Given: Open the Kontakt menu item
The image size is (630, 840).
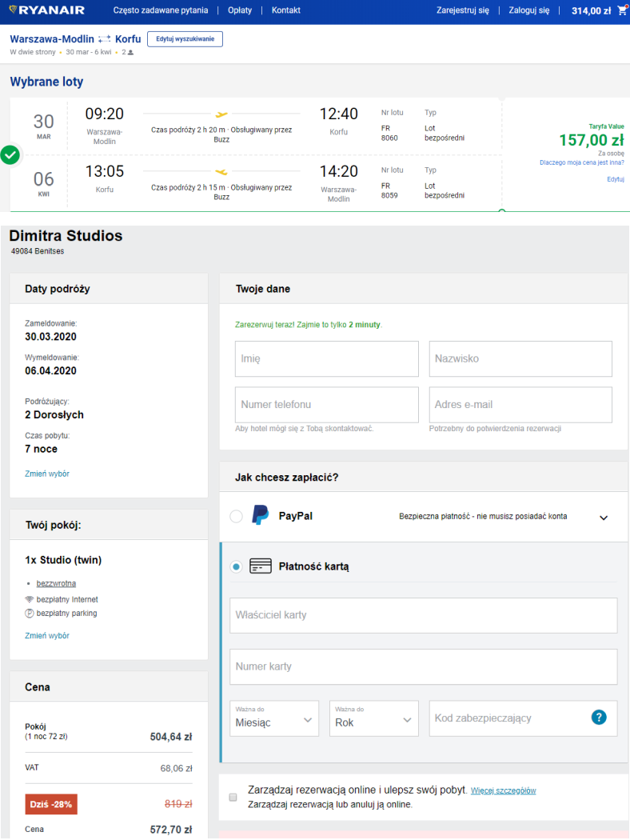Looking at the screenshot, I should coord(286,10).
